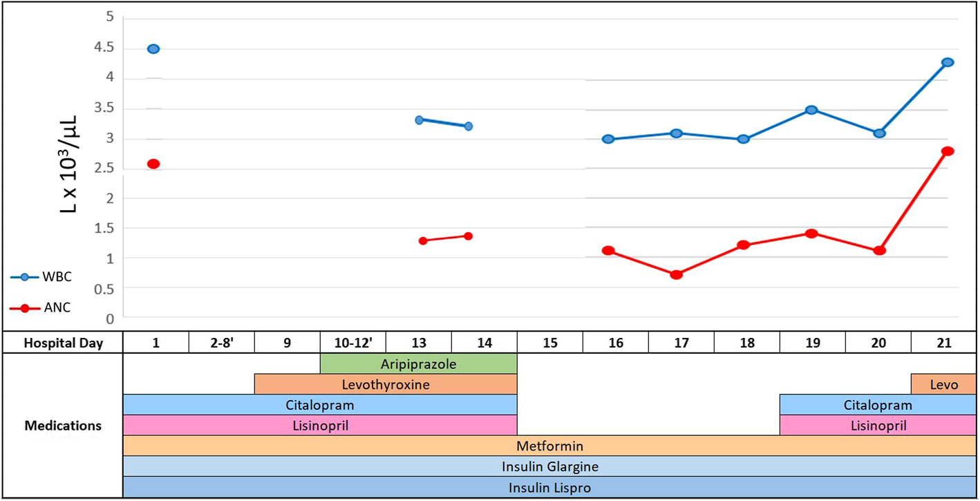Click the Metformin bar
The image size is (980, 501).
click(549, 446)
